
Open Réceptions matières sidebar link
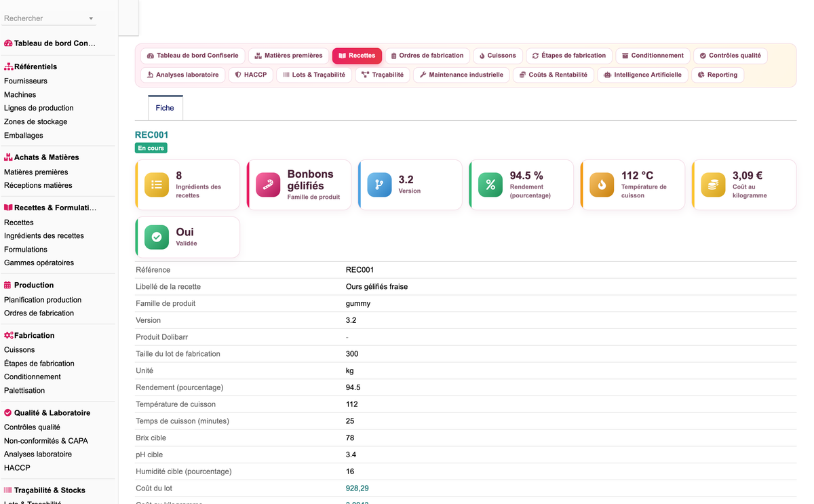coord(38,185)
